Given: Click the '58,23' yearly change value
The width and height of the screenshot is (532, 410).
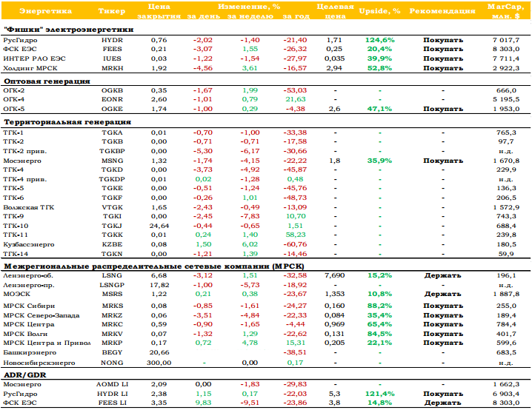Looking at the screenshot, I should coord(295,235).
